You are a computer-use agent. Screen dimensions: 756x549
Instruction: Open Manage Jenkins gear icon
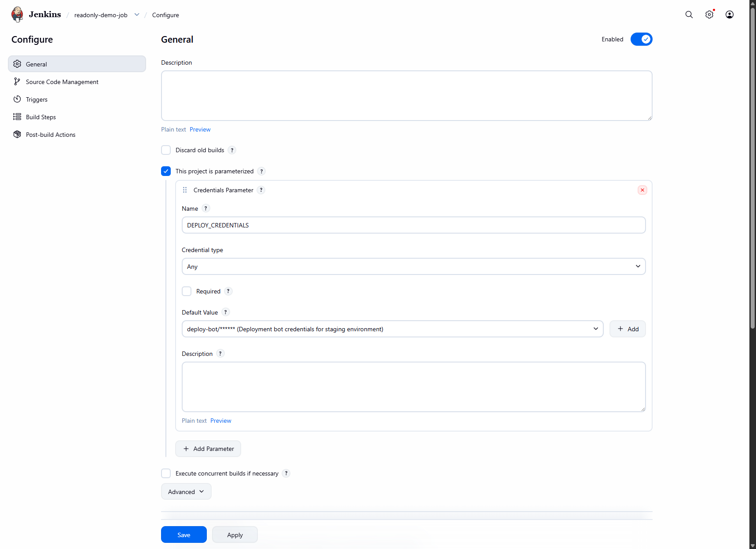709,15
